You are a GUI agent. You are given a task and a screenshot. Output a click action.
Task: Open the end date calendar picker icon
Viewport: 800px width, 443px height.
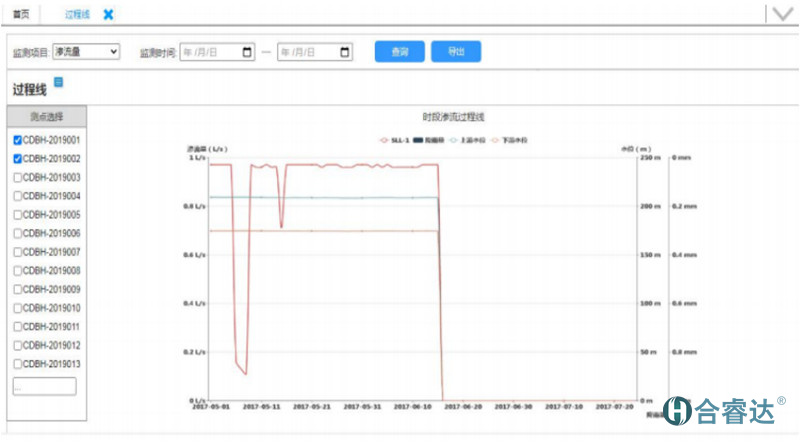(344, 52)
